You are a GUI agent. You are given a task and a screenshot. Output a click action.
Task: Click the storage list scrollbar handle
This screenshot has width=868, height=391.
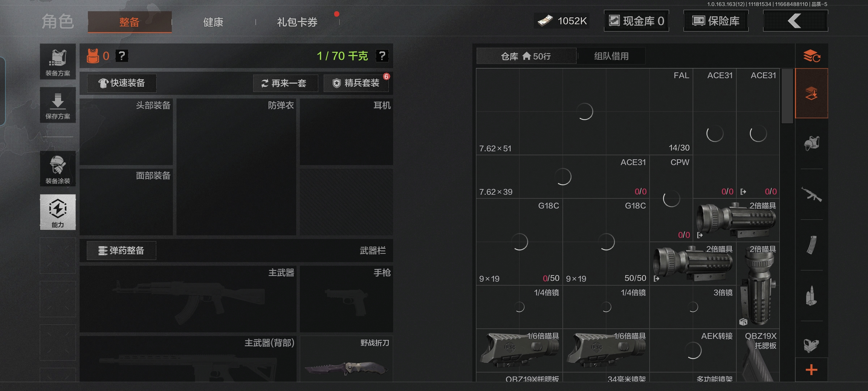pos(787,96)
